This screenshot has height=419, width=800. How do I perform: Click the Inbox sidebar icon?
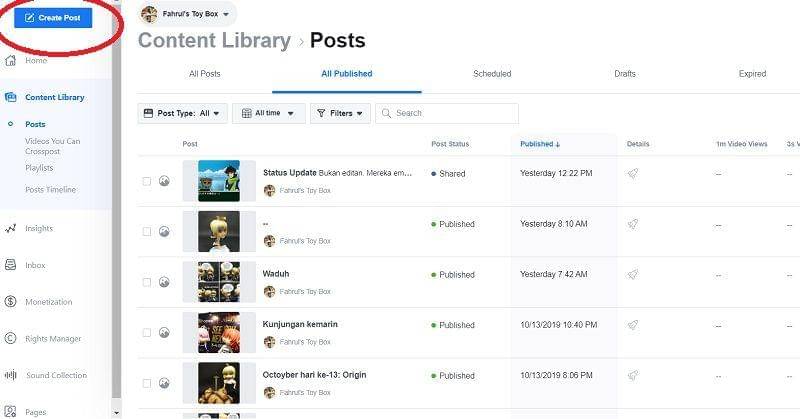click(x=10, y=265)
